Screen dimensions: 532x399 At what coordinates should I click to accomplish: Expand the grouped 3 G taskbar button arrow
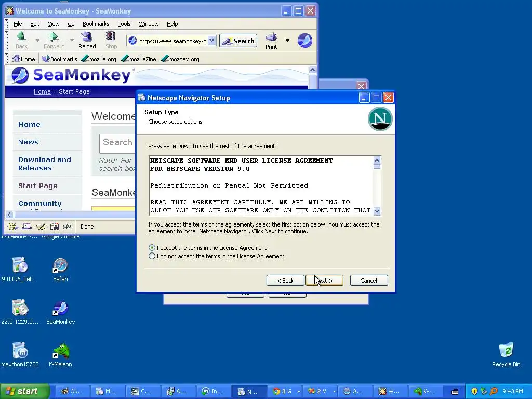[299, 392]
